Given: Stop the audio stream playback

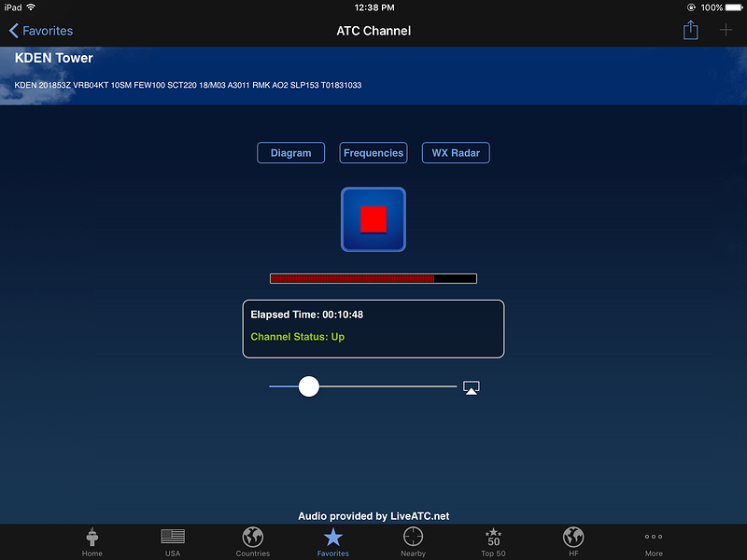Looking at the screenshot, I should (x=373, y=219).
